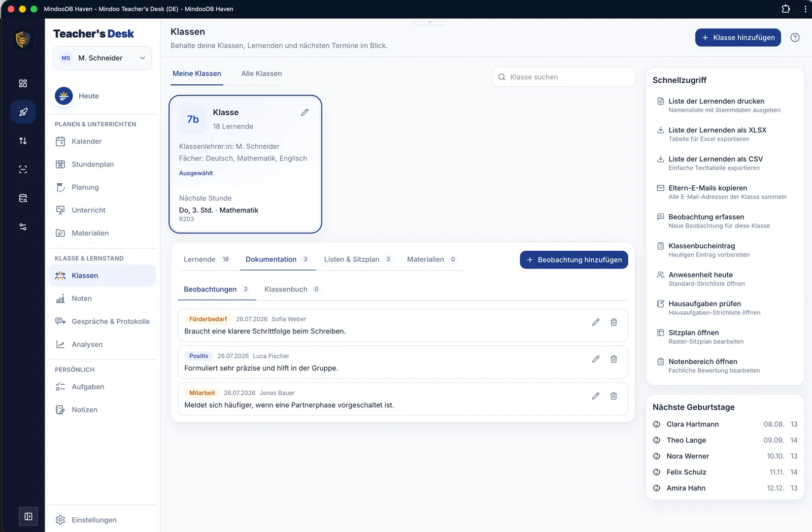This screenshot has height=532, width=812.
Task: Click the Noten bar chart icon
Action: coord(60,298)
